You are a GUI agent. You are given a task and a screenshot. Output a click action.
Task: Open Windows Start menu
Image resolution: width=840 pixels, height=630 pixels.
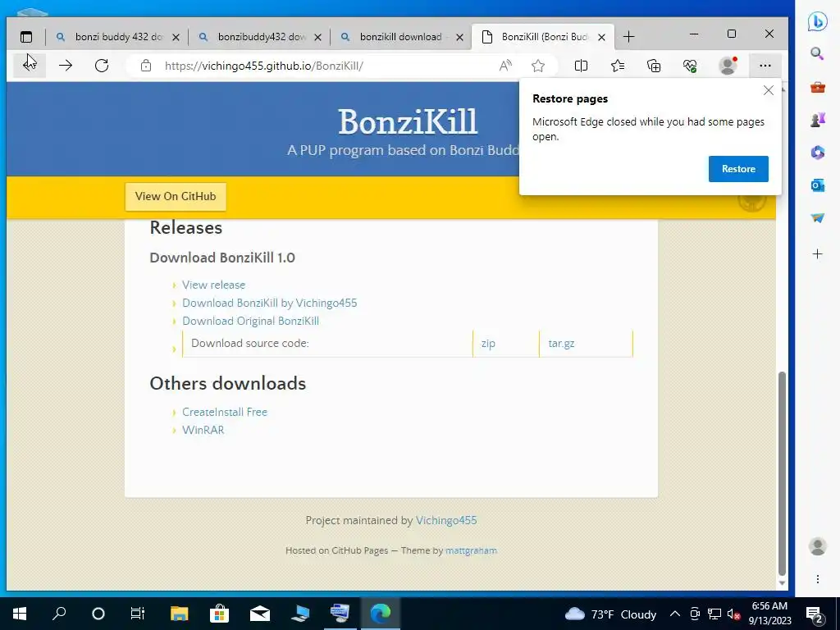pyautogui.click(x=20, y=614)
